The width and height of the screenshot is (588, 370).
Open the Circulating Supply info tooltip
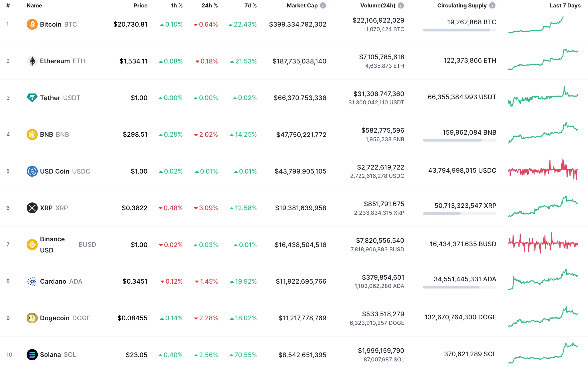[492, 5]
